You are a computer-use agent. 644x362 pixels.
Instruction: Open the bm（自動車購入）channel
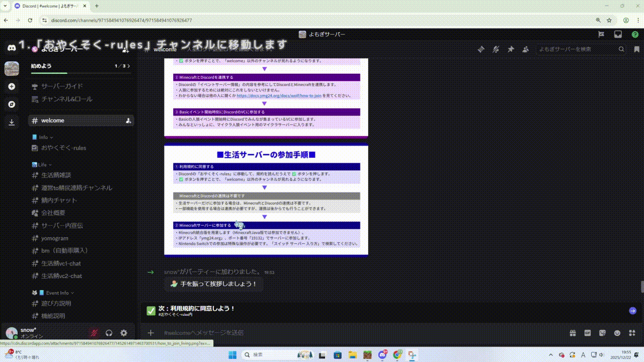82,250
